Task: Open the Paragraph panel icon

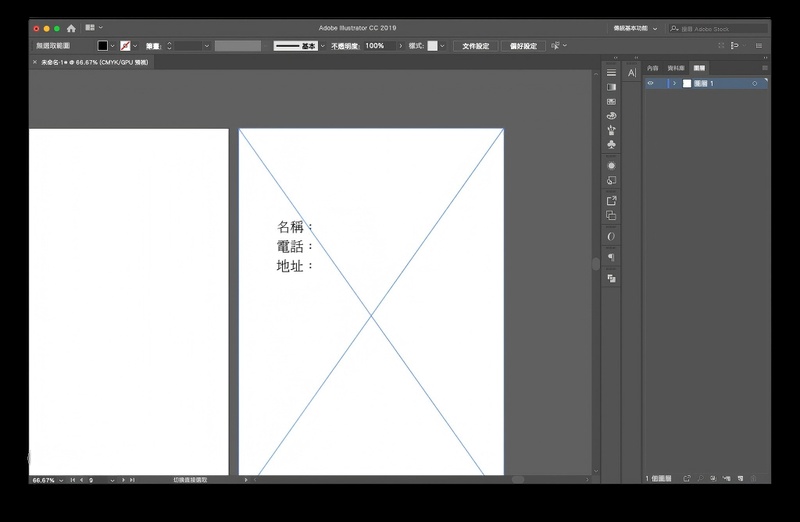Action: point(611,257)
